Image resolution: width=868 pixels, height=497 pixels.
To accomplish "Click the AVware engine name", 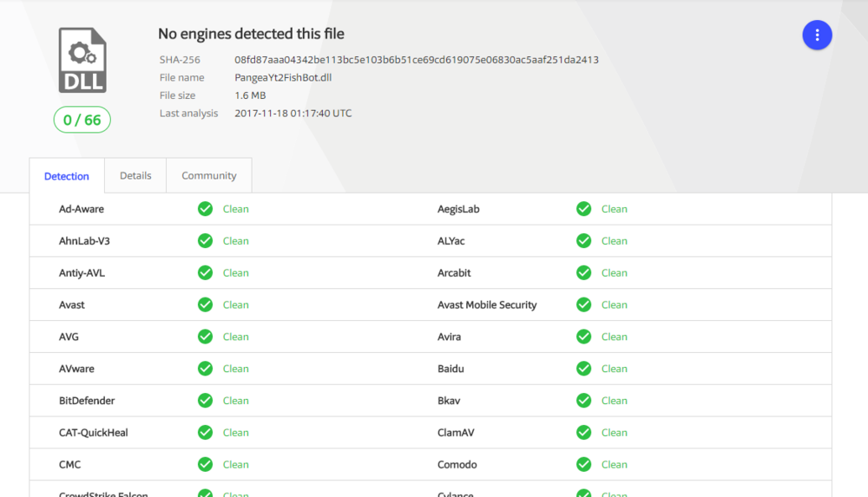I will point(76,369).
